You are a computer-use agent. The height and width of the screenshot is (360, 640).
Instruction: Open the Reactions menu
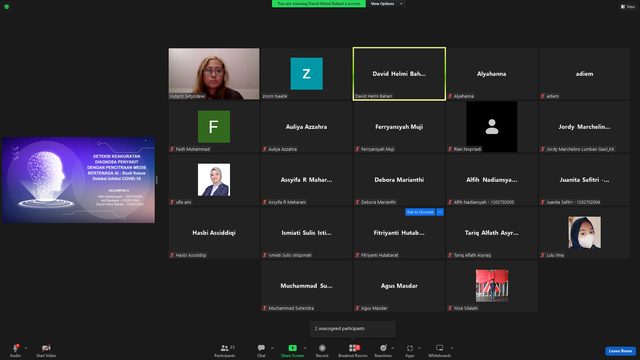click(383, 350)
